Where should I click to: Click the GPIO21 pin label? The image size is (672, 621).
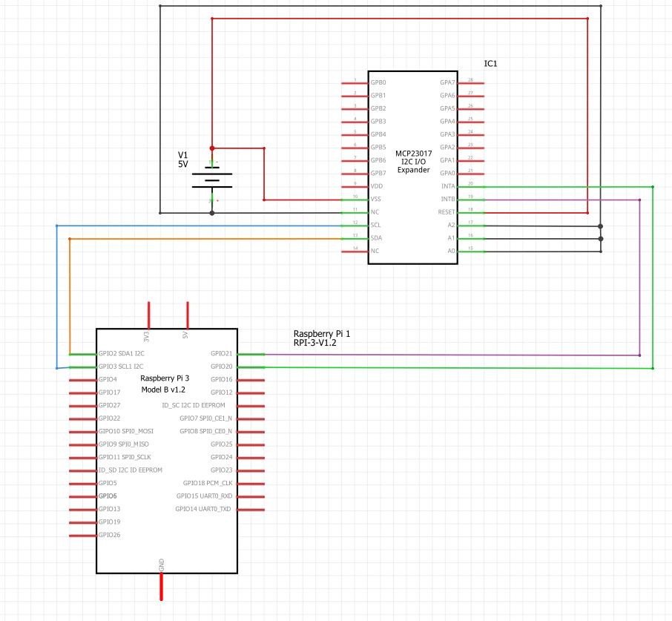(222, 354)
